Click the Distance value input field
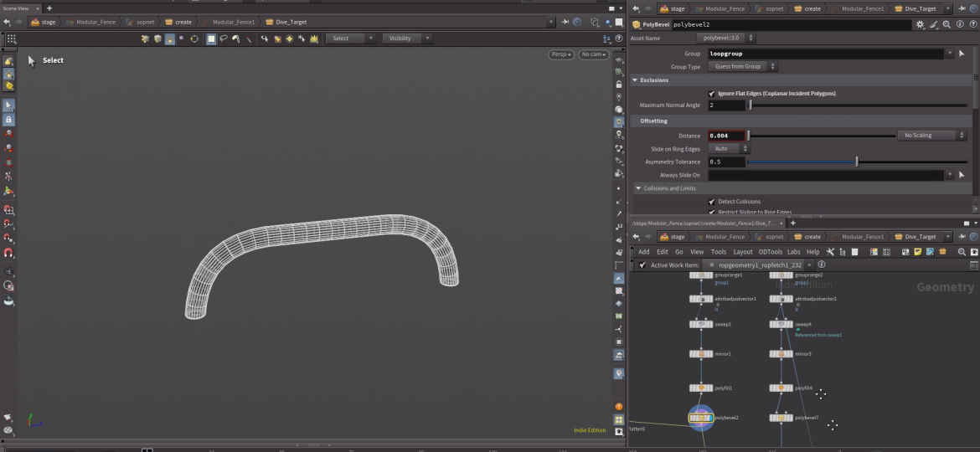 pos(726,136)
